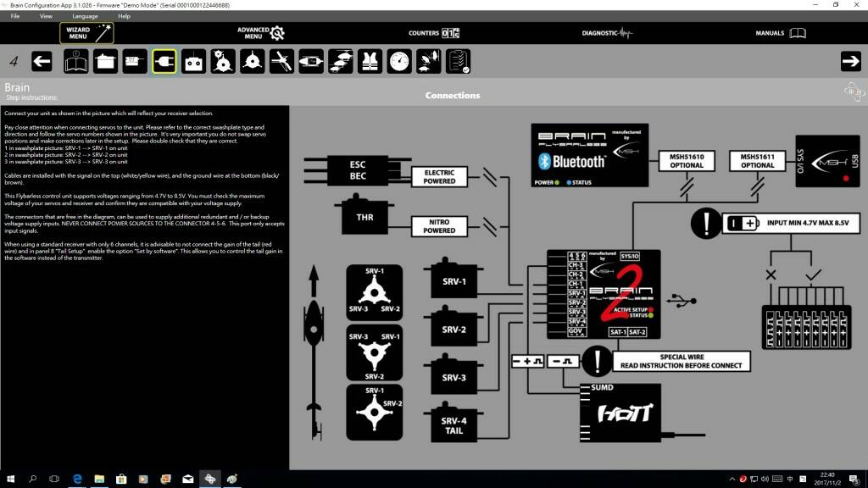The width and height of the screenshot is (868, 488).
Task: Select the rotor blade wizard step icon
Action: (281, 61)
